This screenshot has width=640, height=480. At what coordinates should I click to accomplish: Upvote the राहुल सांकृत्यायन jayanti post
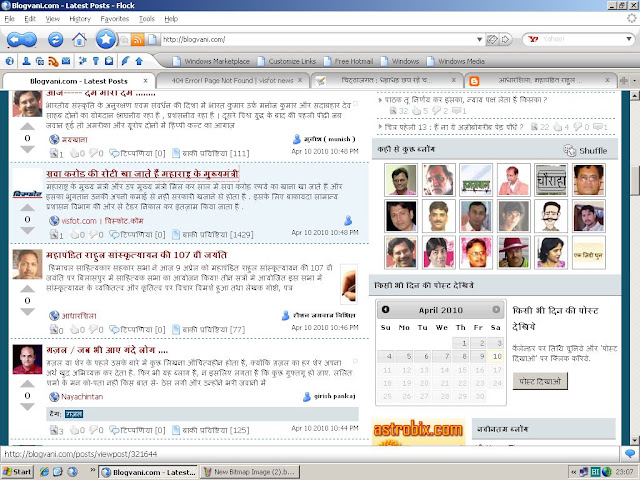point(27,289)
